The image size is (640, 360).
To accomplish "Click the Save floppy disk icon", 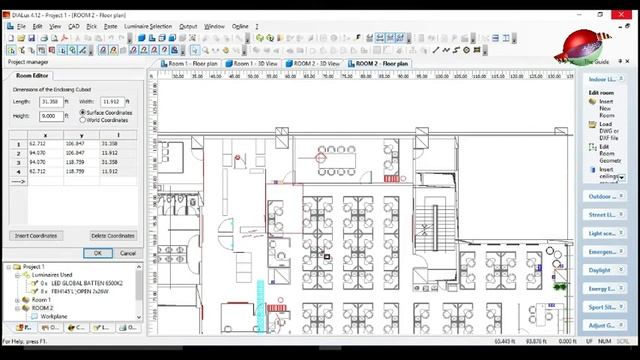I will tap(31, 38).
